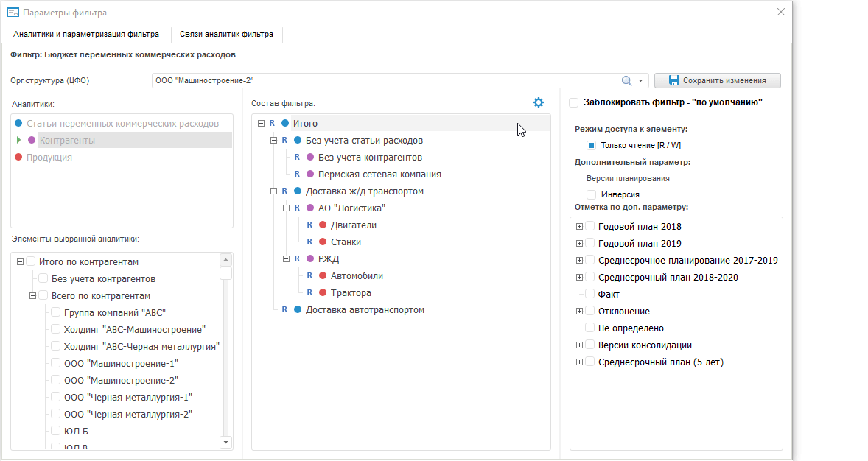868x461 pixels.
Task: Click the gear settings icon above filter tree
Action: click(x=538, y=102)
